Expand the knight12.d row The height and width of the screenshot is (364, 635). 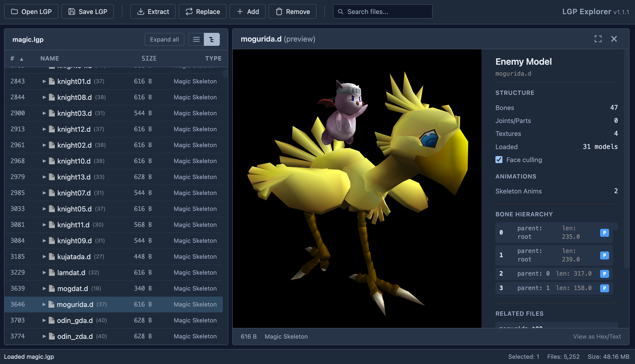[44, 129]
